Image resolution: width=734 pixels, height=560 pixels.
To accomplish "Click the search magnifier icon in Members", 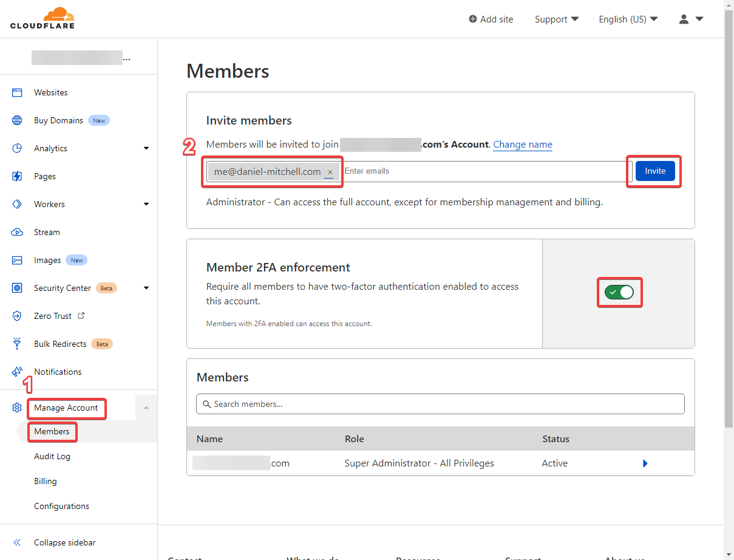I will point(206,404).
